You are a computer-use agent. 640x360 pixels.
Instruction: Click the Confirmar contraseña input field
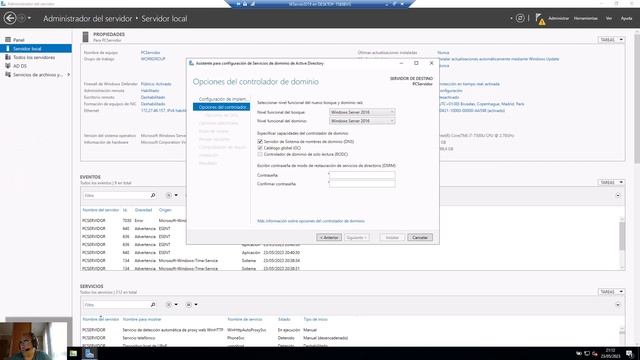[x=362, y=184]
